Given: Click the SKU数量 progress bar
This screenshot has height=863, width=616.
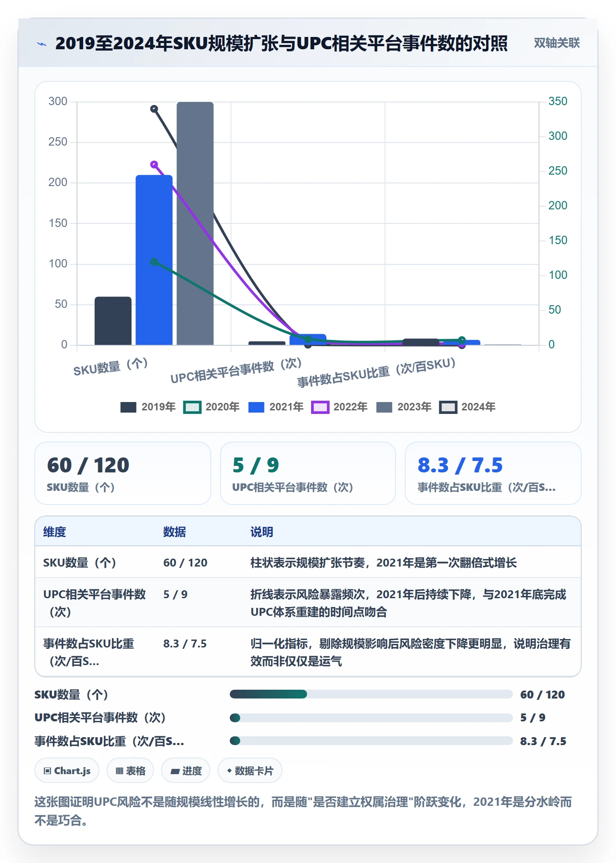Looking at the screenshot, I should [371, 694].
